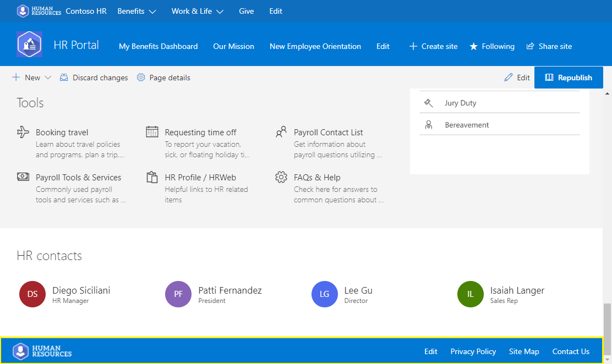Image resolution: width=612 pixels, height=364 pixels.
Task: Click the Requesting time off calendar icon
Action: pyautogui.click(x=151, y=131)
